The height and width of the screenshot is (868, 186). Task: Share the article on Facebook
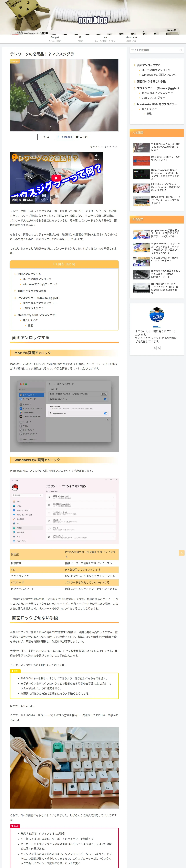click(x=64, y=137)
